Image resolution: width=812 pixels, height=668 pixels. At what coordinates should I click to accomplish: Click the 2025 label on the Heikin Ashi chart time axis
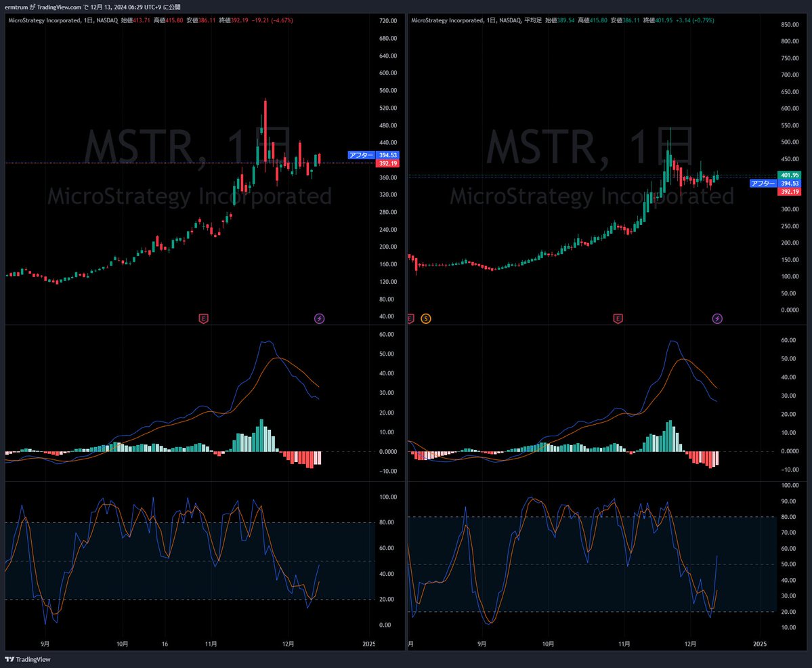pyautogui.click(x=760, y=644)
